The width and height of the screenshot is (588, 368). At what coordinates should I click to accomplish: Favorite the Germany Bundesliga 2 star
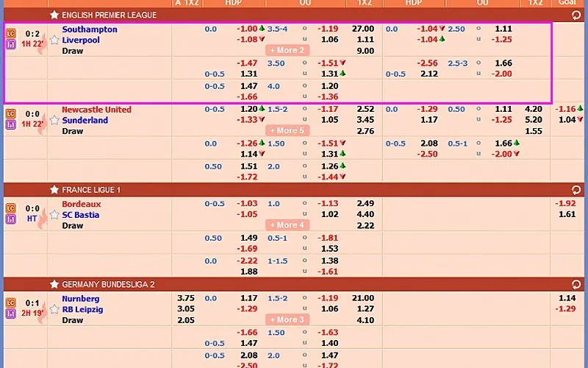pyautogui.click(x=54, y=284)
